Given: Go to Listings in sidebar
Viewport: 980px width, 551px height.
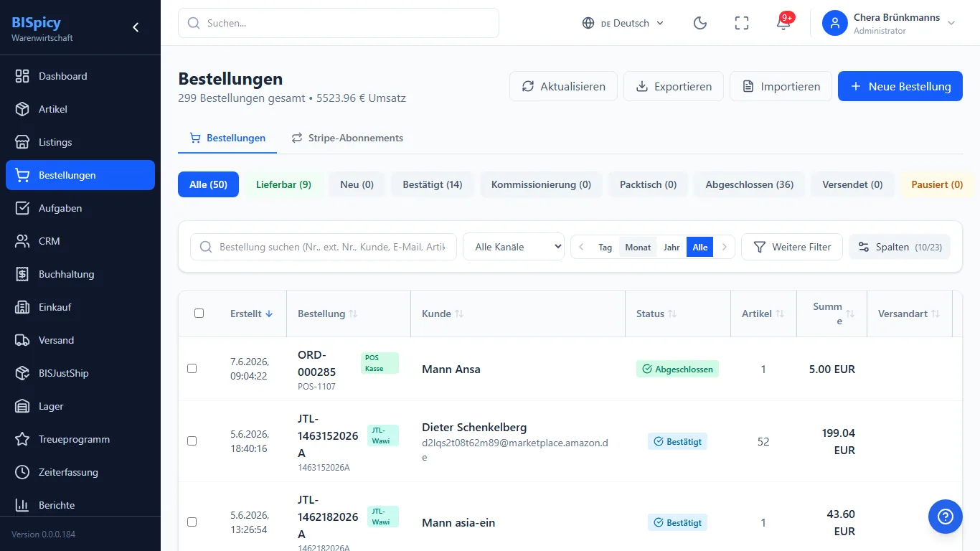Looking at the screenshot, I should 80,142.
